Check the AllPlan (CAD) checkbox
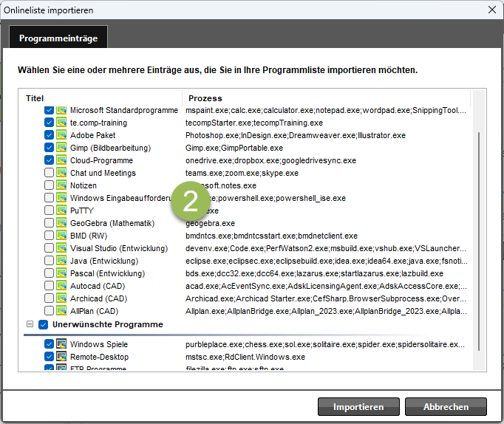Image resolution: width=504 pixels, height=424 pixels. (49, 310)
